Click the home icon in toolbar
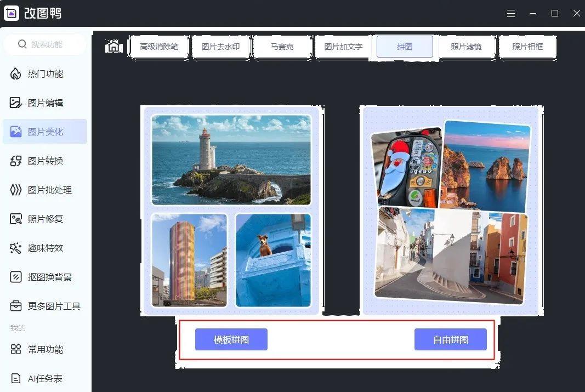Screen dimensions: 585x392 pos(113,47)
